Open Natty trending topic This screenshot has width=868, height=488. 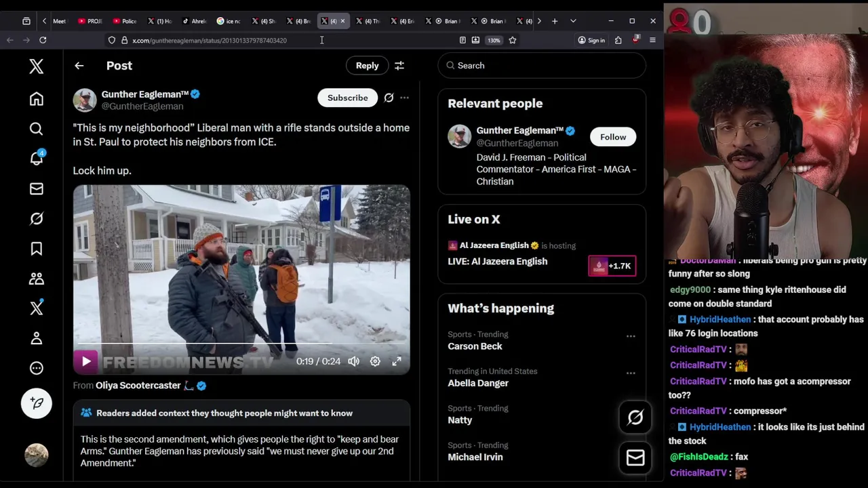click(x=460, y=420)
